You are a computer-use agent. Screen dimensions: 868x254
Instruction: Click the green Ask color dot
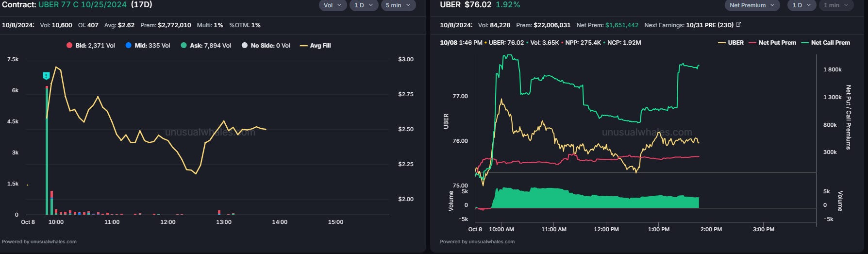[x=184, y=46]
